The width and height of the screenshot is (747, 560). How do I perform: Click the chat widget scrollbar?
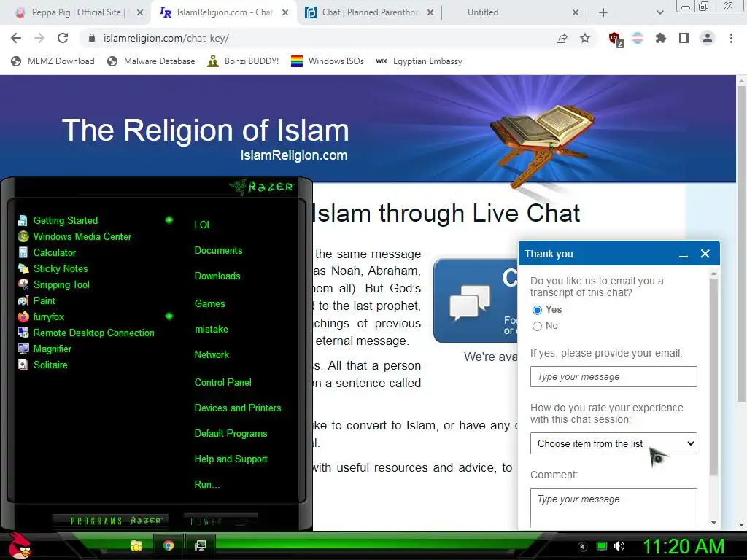point(713,376)
